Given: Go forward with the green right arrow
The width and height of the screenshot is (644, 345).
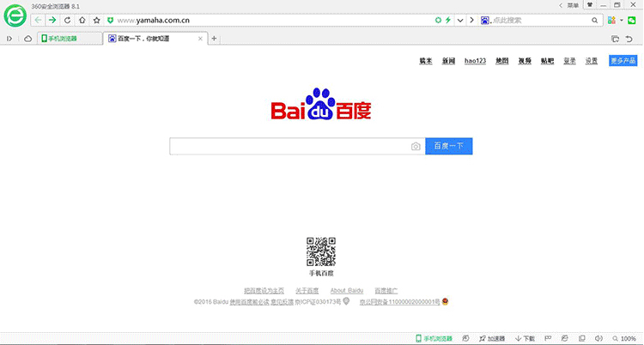Looking at the screenshot, I should (52, 20).
